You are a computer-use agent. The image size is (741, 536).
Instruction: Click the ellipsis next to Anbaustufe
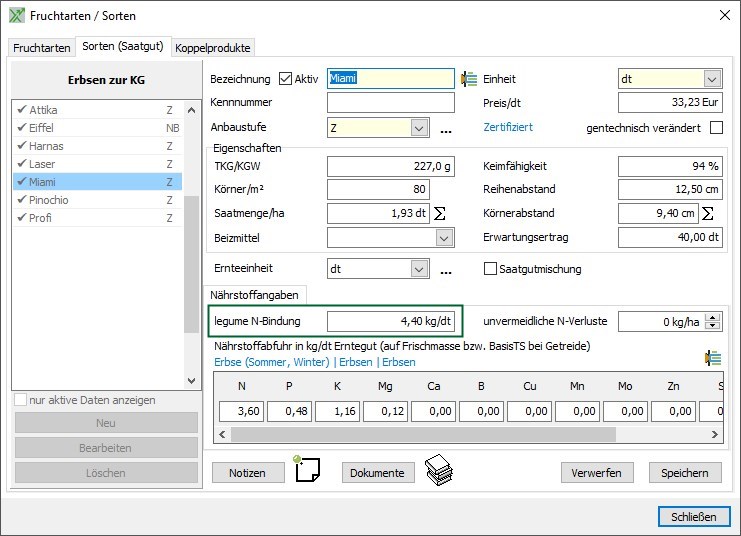[x=446, y=129]
